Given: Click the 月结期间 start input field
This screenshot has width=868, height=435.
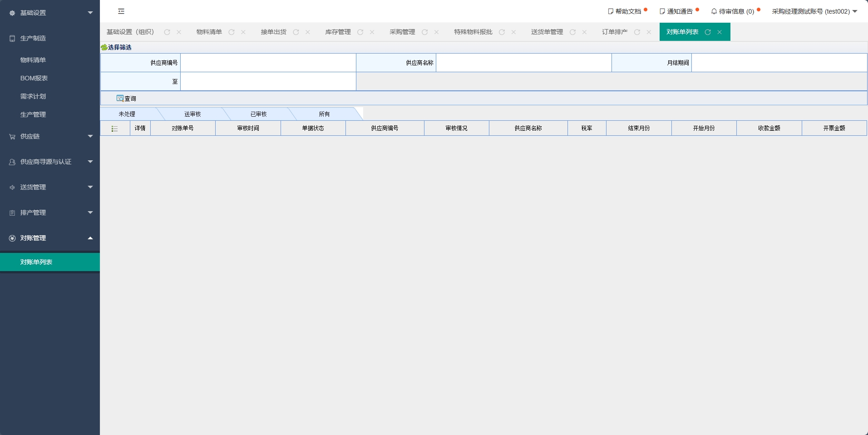Looking at the screenshot, I should point(779,63).
